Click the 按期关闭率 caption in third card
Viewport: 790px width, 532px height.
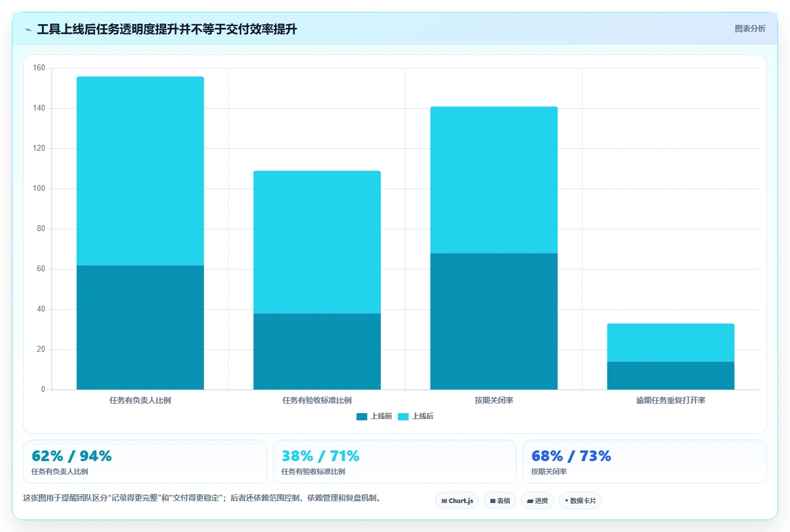point(549,472)
